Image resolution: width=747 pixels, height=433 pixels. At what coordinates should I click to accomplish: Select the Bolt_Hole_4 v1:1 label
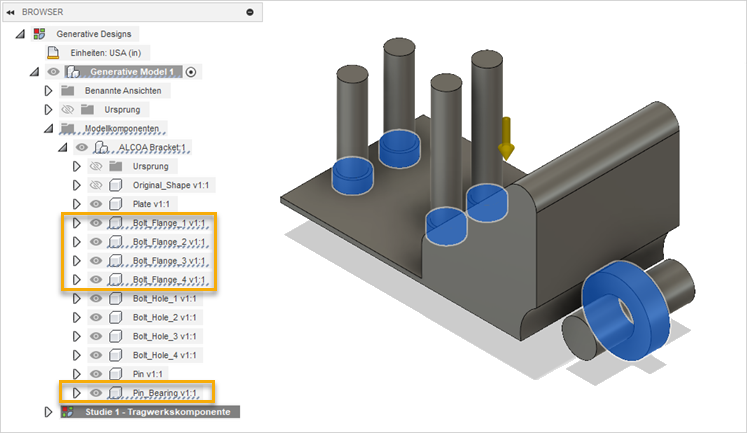point(164,355)
